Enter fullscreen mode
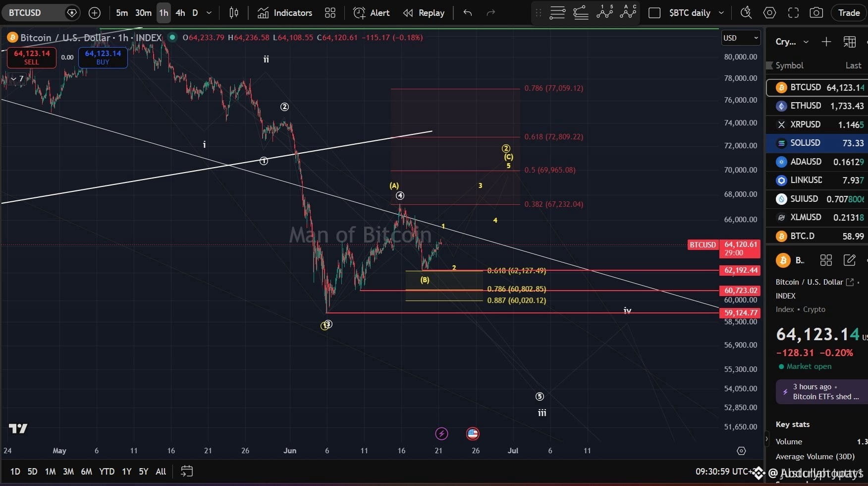868x486 pixels. pyautogui.click(x=793, y=13)
